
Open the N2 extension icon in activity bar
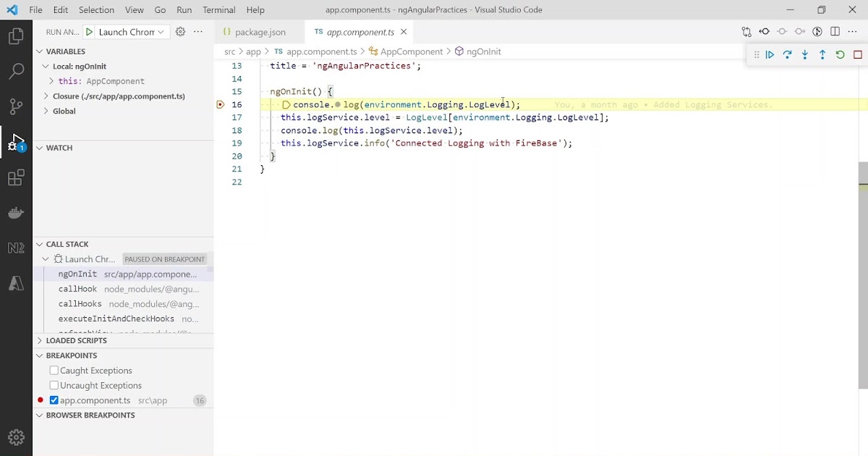click(x=16, y=248)
